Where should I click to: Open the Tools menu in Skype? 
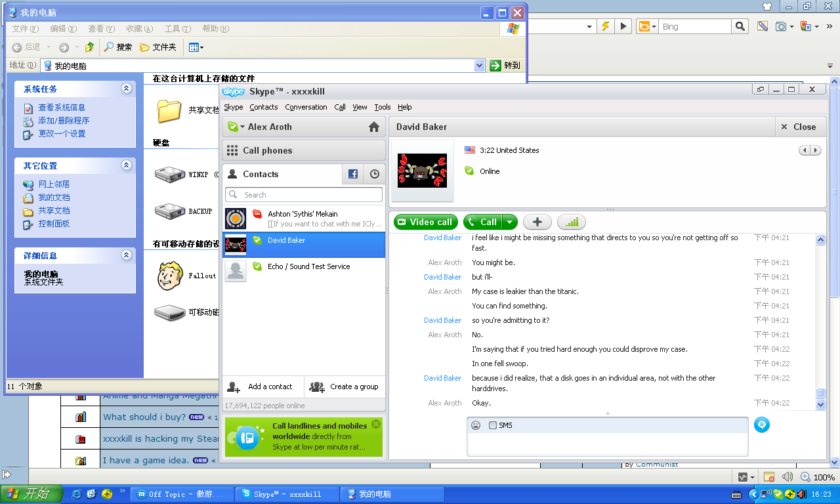pos(383,107)
